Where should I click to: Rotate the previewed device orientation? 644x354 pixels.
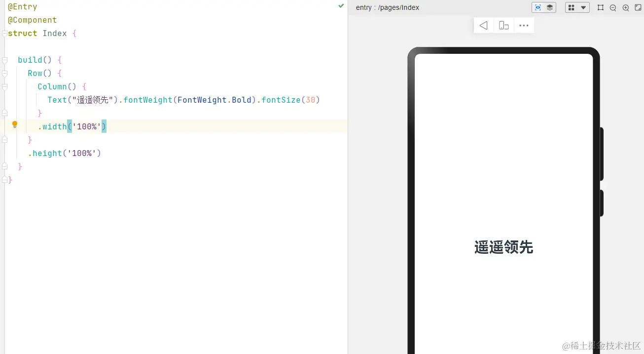point(503,25)
